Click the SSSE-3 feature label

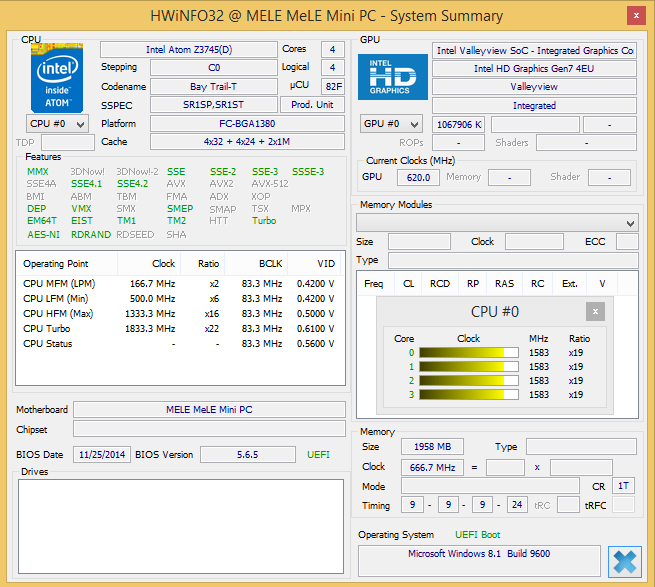pos(308,172)
